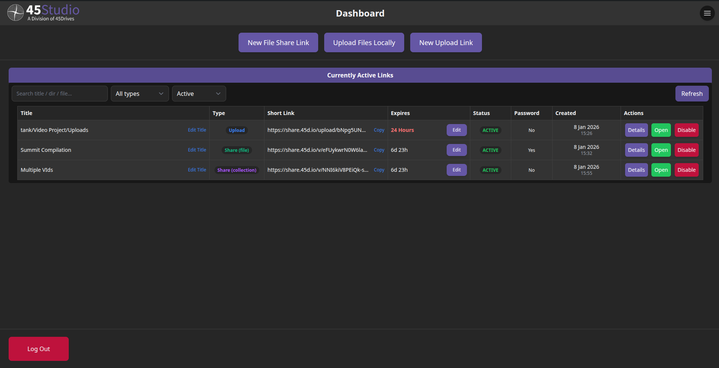
Task: Click the Currently Active Links header
Action: coord(360,75)
